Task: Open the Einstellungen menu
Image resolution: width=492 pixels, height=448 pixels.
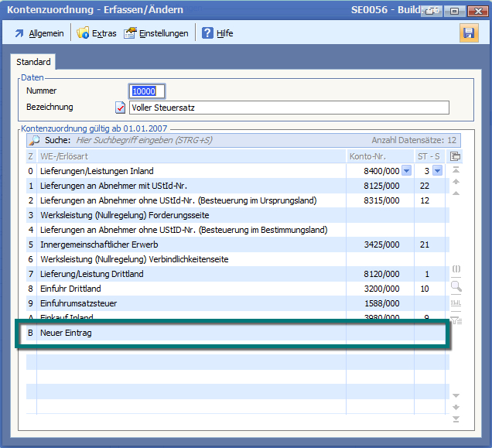Action: (156, 33)
